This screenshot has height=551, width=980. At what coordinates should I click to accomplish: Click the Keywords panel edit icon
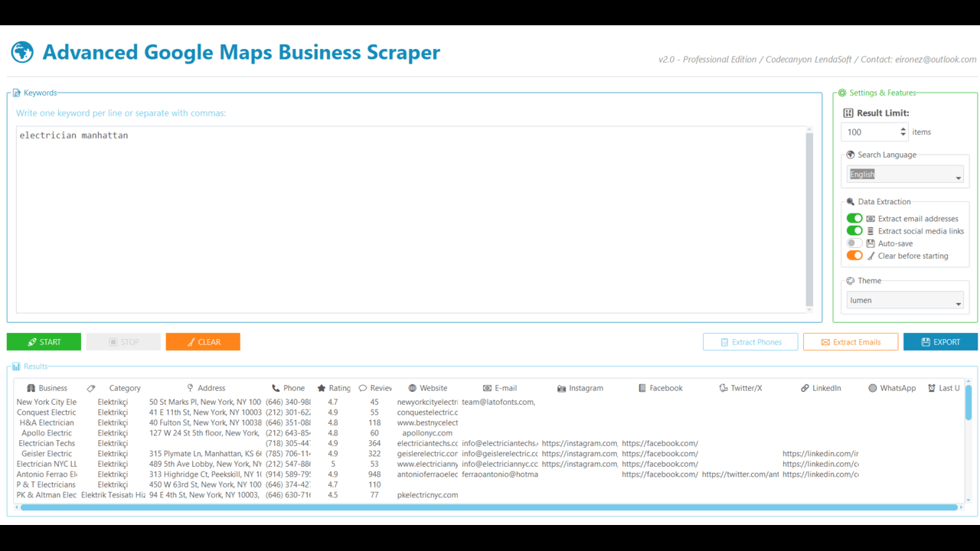click(x=17, y=93)
